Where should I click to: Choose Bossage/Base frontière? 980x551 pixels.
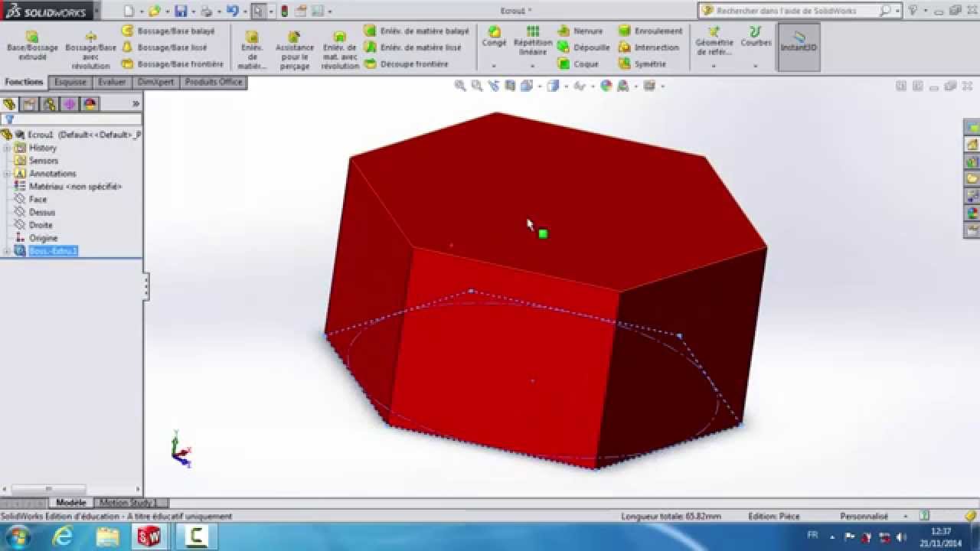172,64
